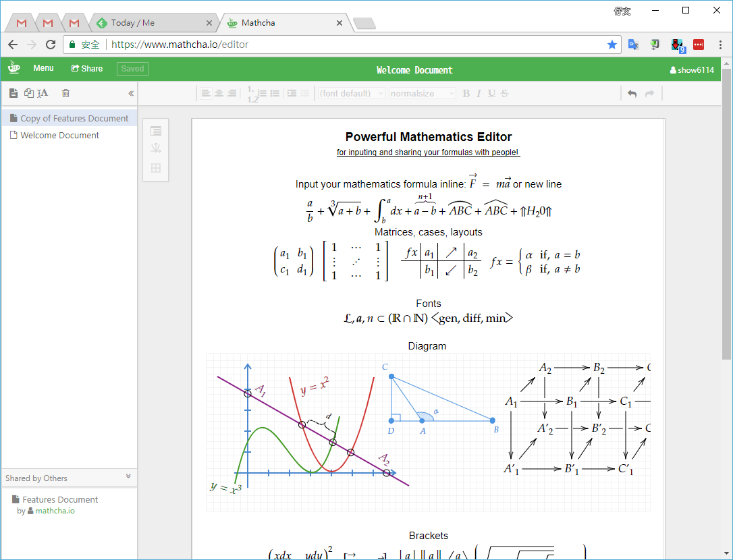This screenshot has height=560, width=733.
Task: Collapse the Shared by Others section
Action: click(128, 477)
